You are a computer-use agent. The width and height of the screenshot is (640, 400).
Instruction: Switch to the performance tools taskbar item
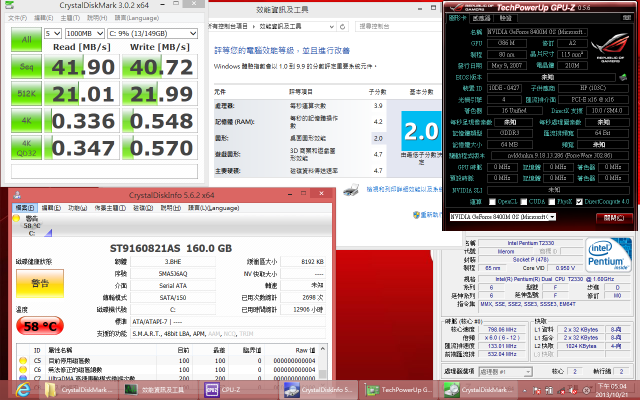point(157,390)
